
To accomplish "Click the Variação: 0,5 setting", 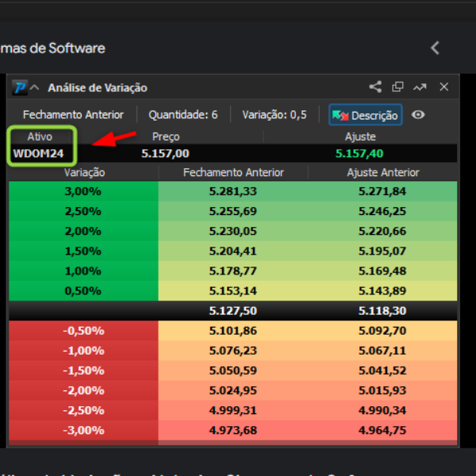I will [274, 115].
